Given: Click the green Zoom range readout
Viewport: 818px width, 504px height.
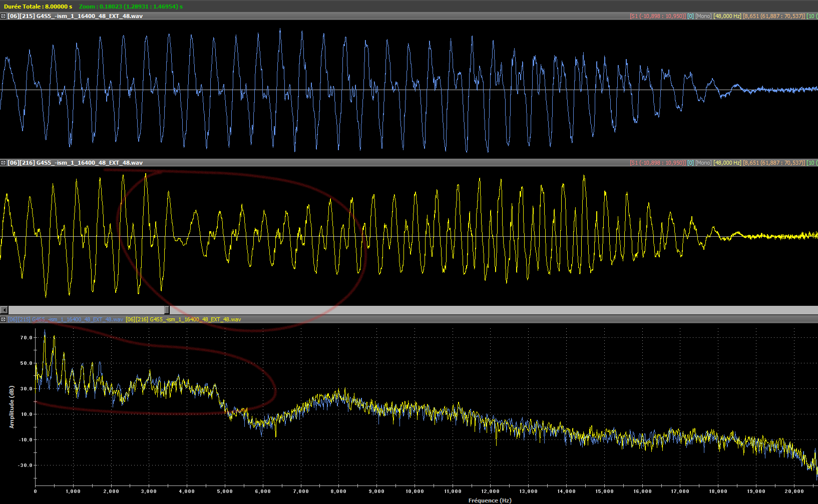Looking at the screenshot, I should point(131,7).
